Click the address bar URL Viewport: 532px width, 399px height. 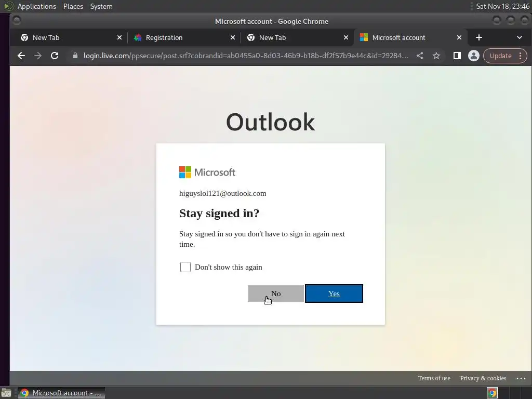click(x=246, y=56)
